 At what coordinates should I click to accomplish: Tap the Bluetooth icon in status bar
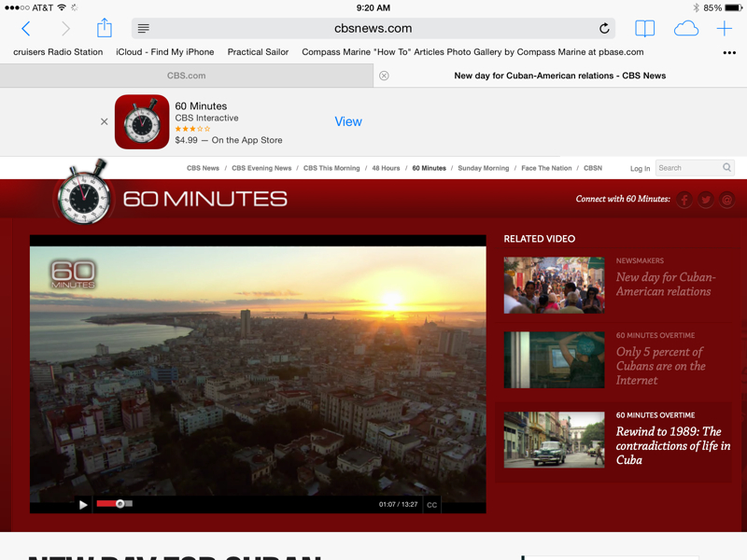[x=696, y=7]
